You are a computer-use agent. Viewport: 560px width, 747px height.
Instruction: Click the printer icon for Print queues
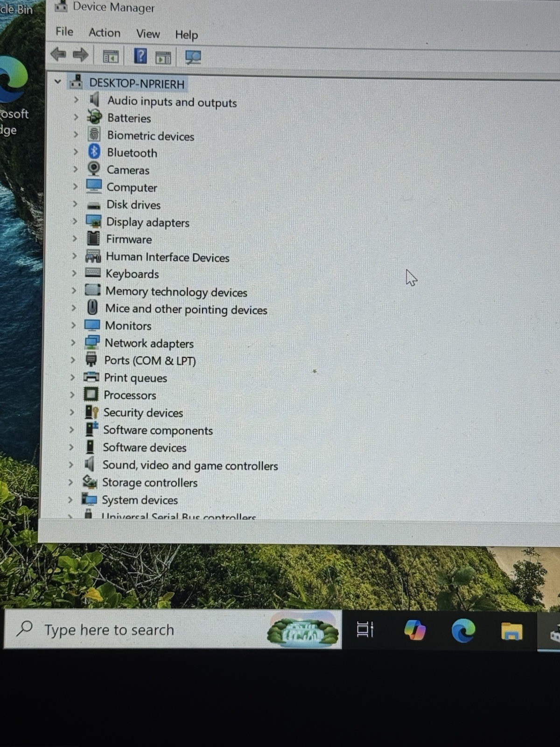point(91,377)
